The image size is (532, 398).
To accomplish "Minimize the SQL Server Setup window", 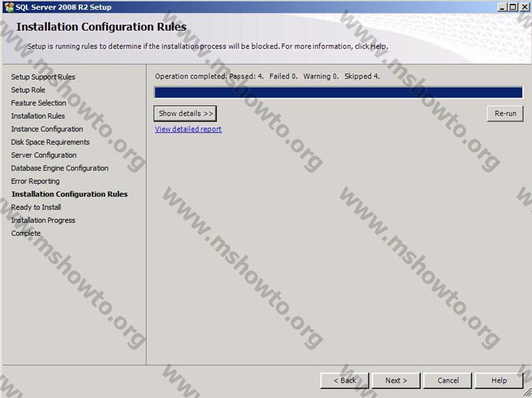I will [502, 7].
